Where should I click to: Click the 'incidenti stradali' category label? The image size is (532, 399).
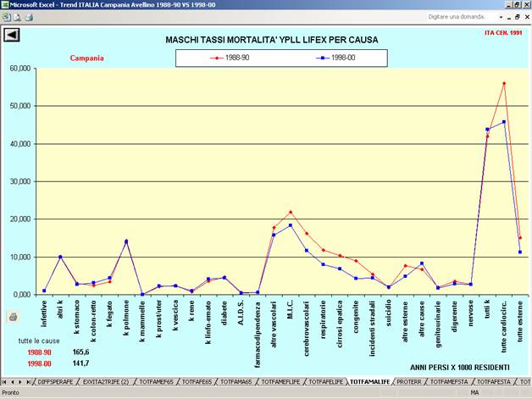(373, 329)
